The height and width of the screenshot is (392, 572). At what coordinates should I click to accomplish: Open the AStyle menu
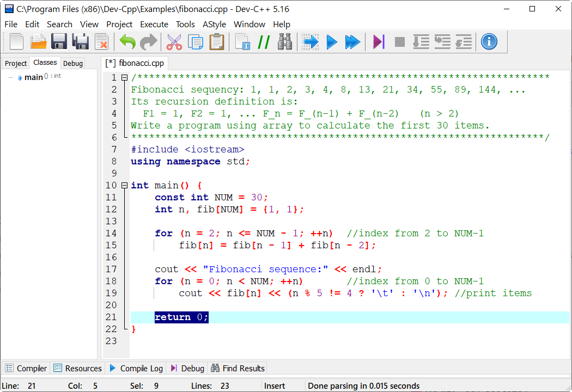214,24
